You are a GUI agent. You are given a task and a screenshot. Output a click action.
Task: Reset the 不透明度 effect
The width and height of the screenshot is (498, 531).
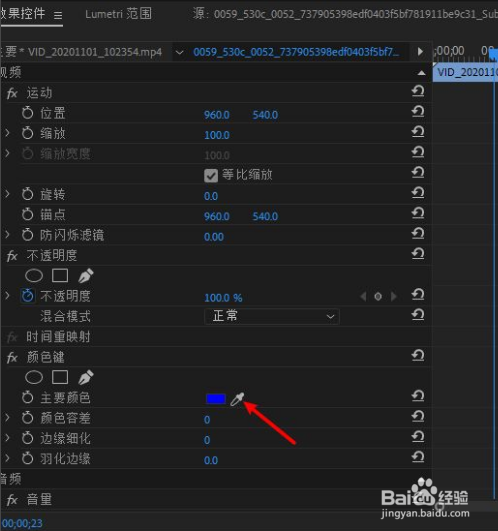[x=418, y=254]
